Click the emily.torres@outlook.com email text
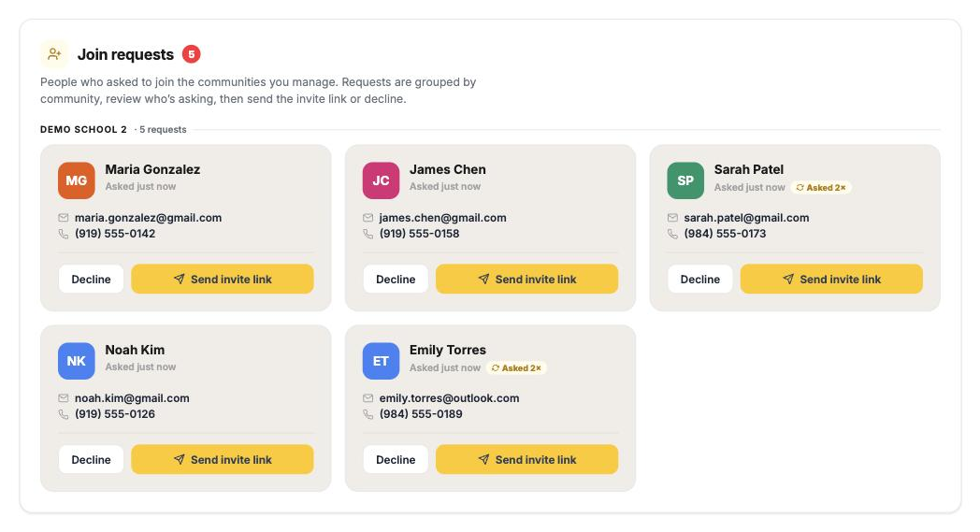Image resolution: width=980 pixels, height=532 pixels. tap(449, 398)
